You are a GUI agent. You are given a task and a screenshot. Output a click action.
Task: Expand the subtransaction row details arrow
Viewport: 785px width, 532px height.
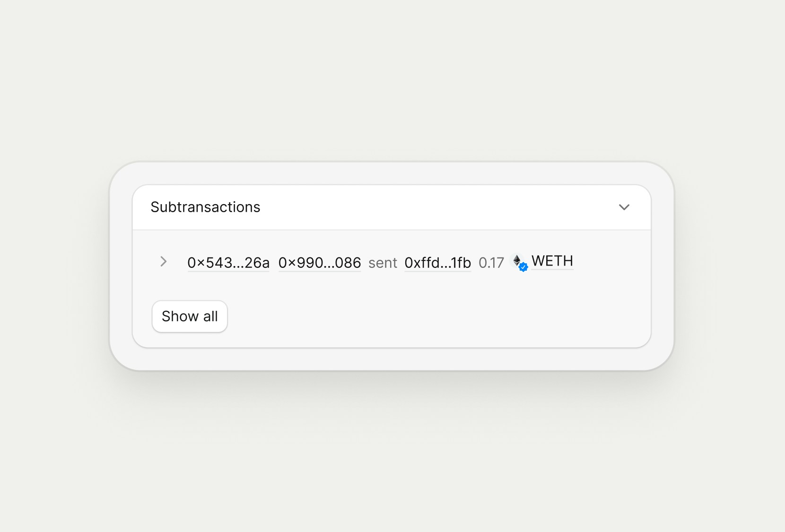tap(163, 261)
